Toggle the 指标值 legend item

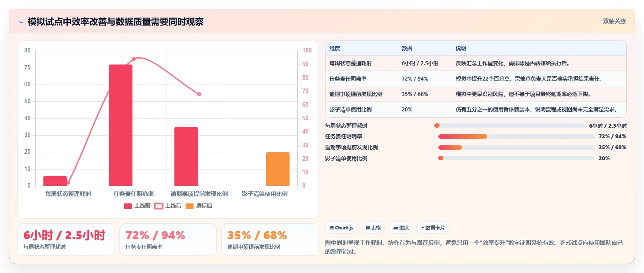coord(199,206)
